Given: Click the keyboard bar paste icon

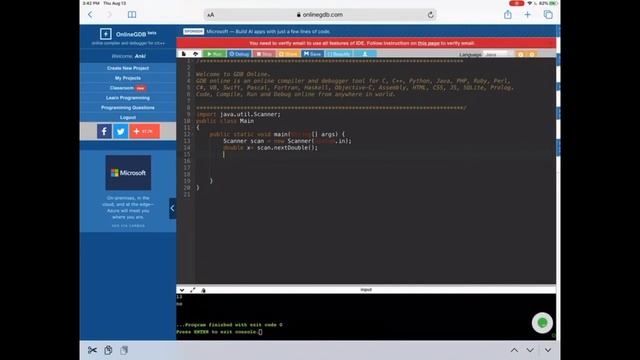Looking at the screenshot, I should (x=124, y=350).
